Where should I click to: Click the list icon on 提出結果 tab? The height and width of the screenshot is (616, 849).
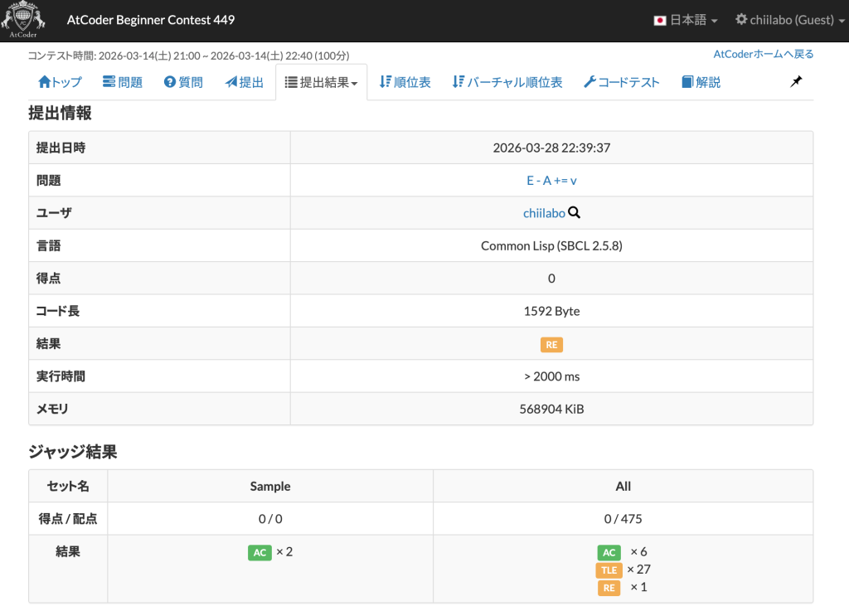click(291, 82)
